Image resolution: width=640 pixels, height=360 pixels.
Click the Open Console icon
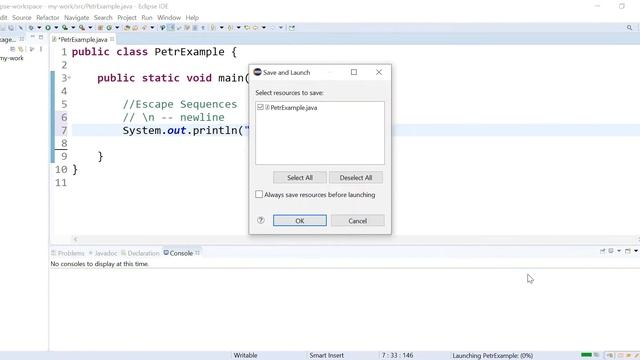click(628, 251)
